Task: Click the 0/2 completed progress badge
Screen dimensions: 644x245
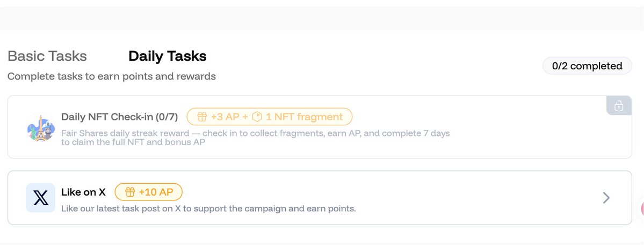Action: (587, 66)
